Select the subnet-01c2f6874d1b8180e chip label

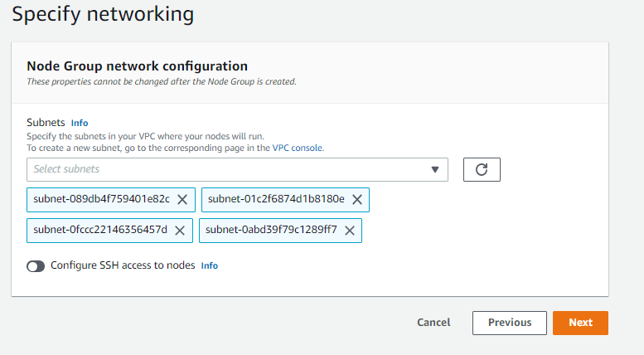point(276,199)
